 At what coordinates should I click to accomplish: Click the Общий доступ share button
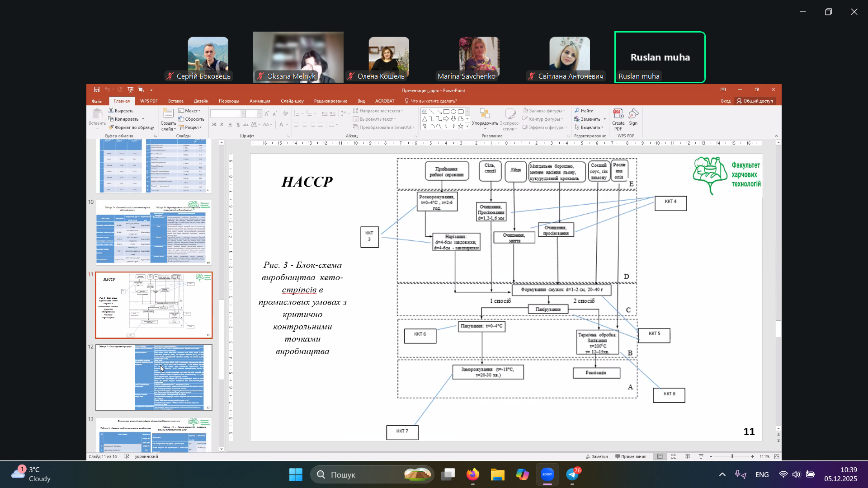755,101
